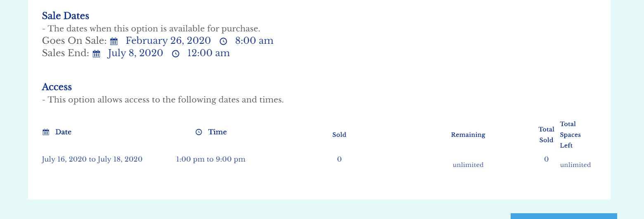Click calendar icon beside Sales End
This screenshot has height=219, width=644.
pyautogui.click(x=96, y=54)
